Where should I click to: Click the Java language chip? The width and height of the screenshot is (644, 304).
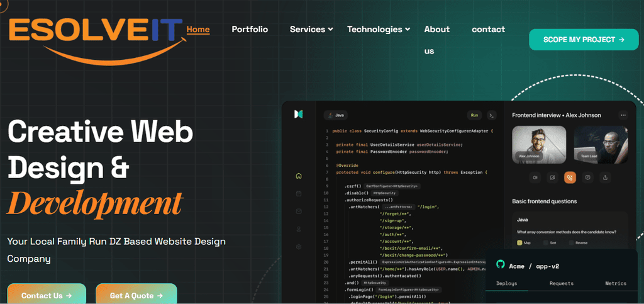pyautogui.click(x=336, y=115)
